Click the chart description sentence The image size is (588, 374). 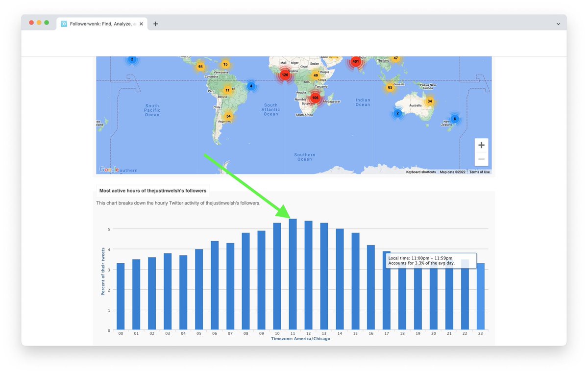178,202
